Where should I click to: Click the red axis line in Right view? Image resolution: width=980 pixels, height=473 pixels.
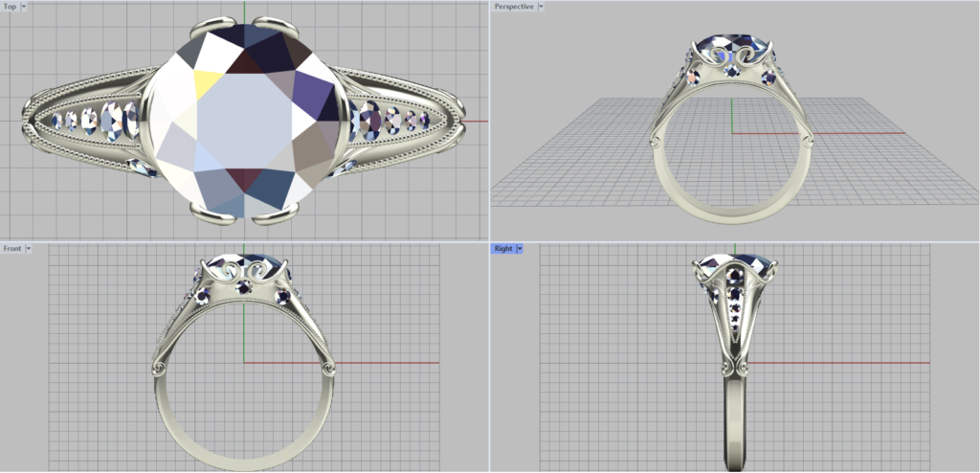click(861, 363)
